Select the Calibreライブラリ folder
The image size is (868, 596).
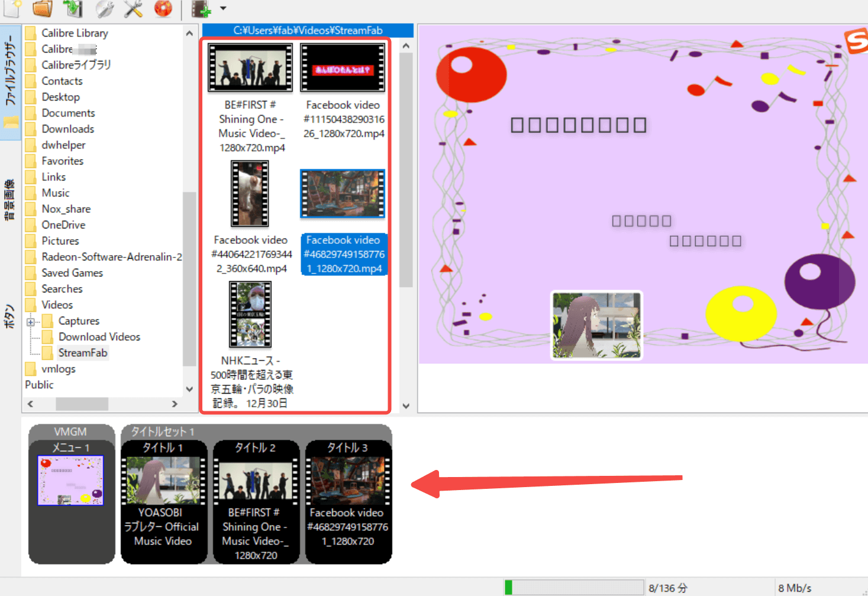[76, 65]
